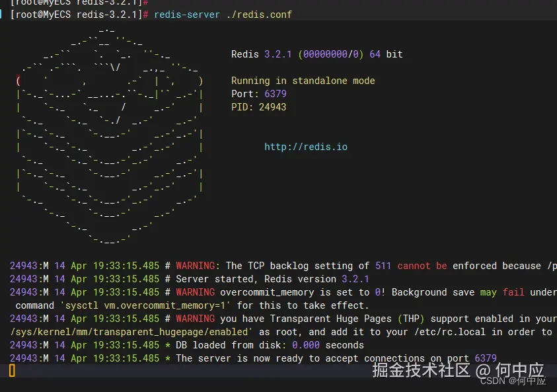Screen dimensions: 557x392
Task: Click the 'sysctl vm.overcommit_memory=1' command text
Action: [x=145, y=305]
